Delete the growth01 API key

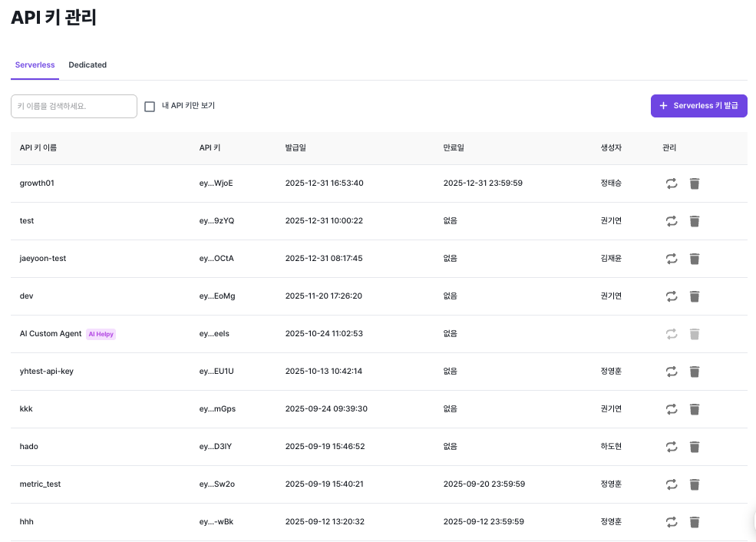click(x=695, y=183)
